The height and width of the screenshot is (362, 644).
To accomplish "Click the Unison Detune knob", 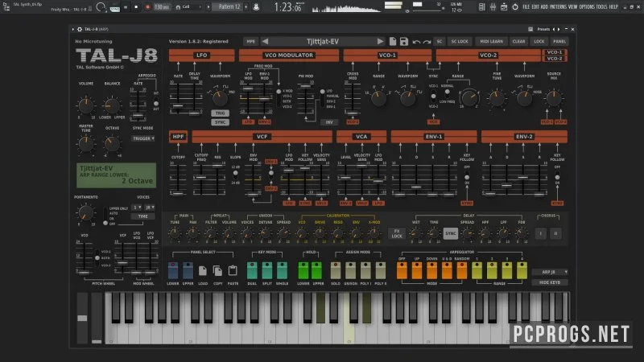I will tap(266, 233).
